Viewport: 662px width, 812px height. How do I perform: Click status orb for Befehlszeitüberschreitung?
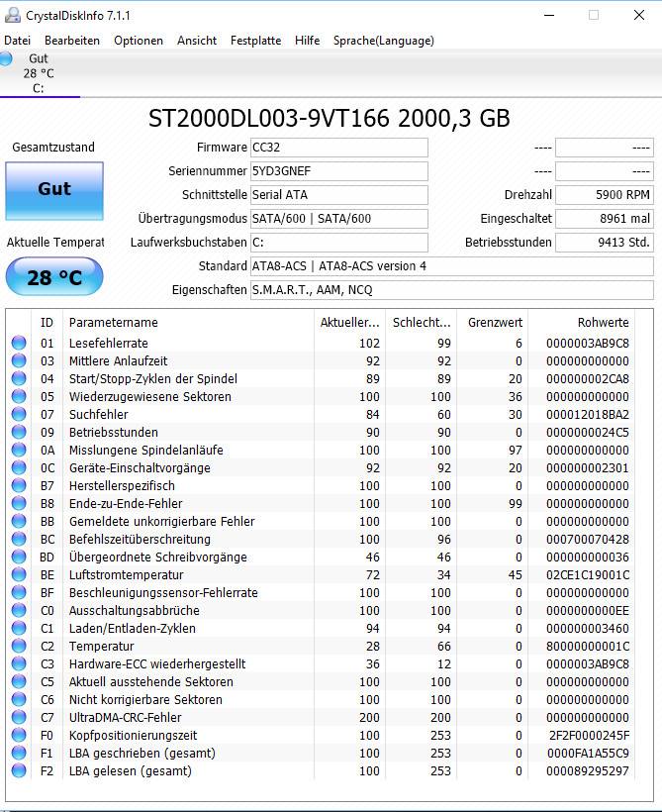tap(19, 539)
